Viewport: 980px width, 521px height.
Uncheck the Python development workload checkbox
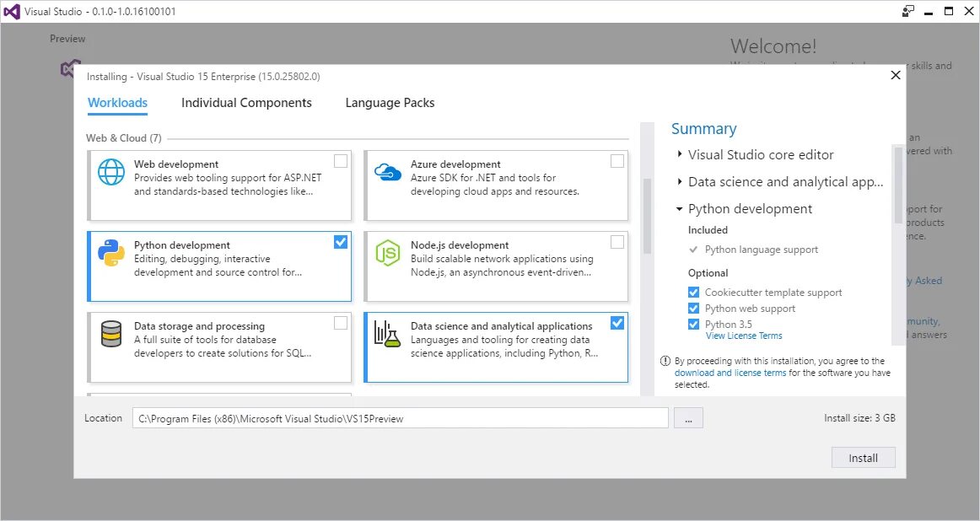click(341, 242)
